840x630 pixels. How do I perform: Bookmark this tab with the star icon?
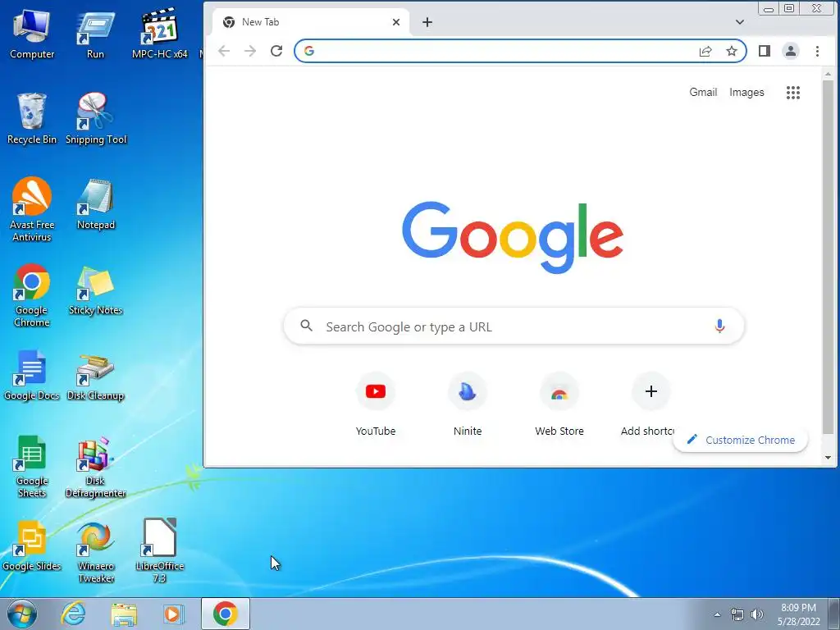pyautogui.click(x=731, y=51)
